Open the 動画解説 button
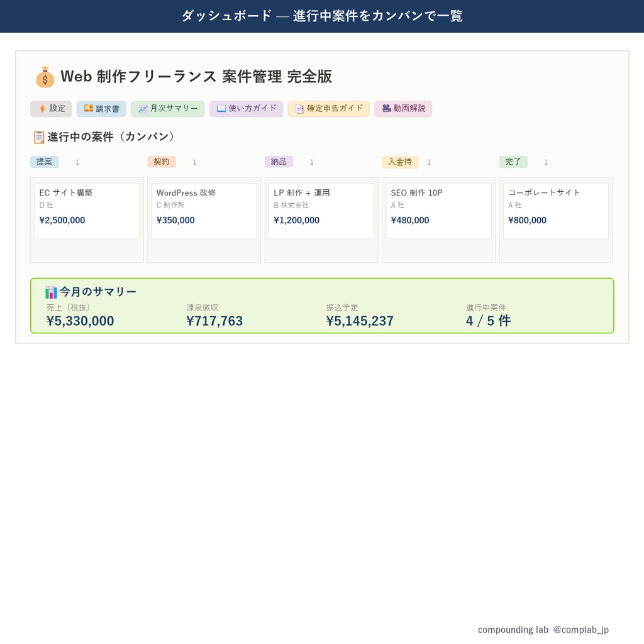The width and height of the screenshot is (644, 644). tap(403, 109)
